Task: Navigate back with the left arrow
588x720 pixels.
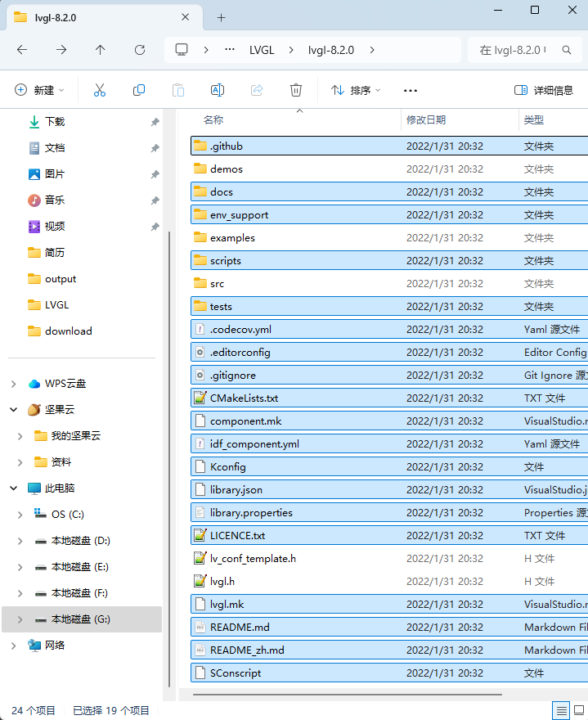Action: (22, 50)
